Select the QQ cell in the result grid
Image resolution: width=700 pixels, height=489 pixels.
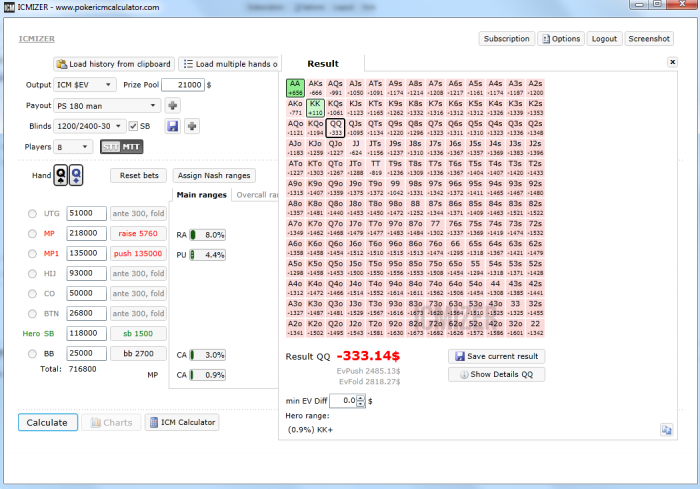[335, 128]
